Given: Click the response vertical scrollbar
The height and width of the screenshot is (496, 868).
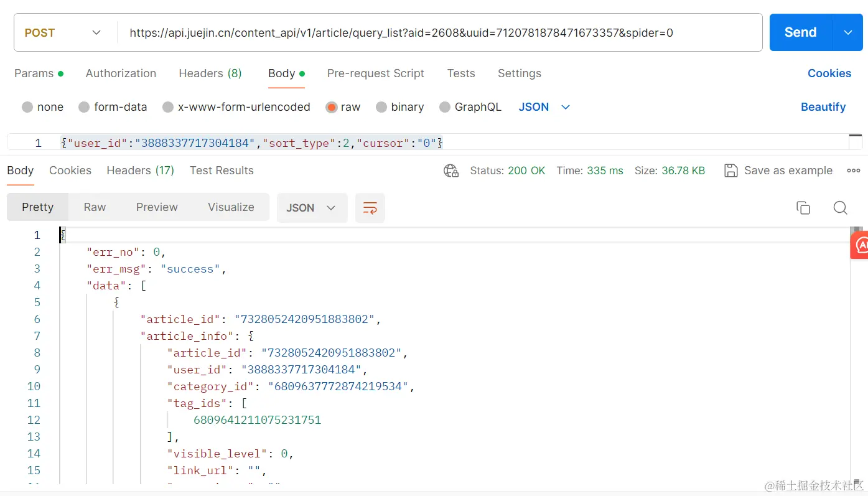Looking at the screenshot, I should click(856, 355).
